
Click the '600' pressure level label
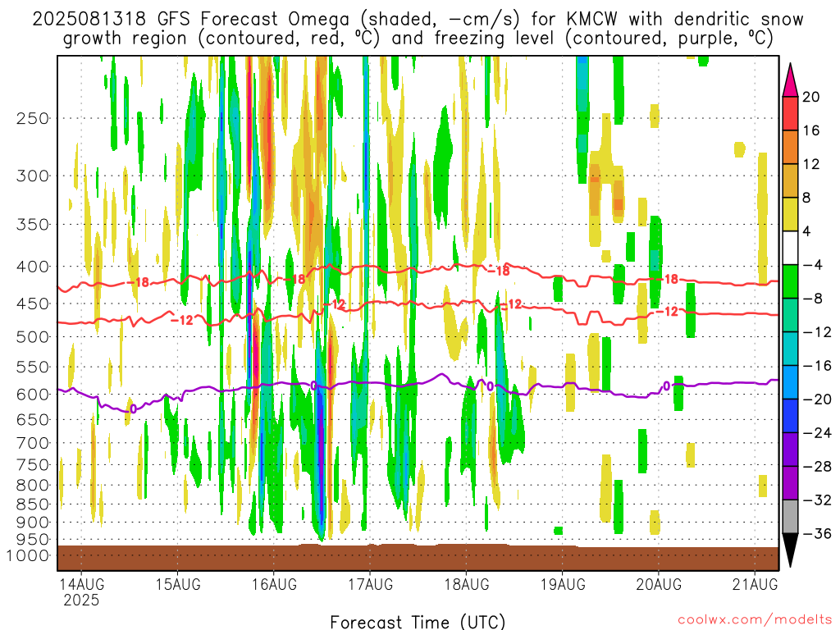click(33, 395)
